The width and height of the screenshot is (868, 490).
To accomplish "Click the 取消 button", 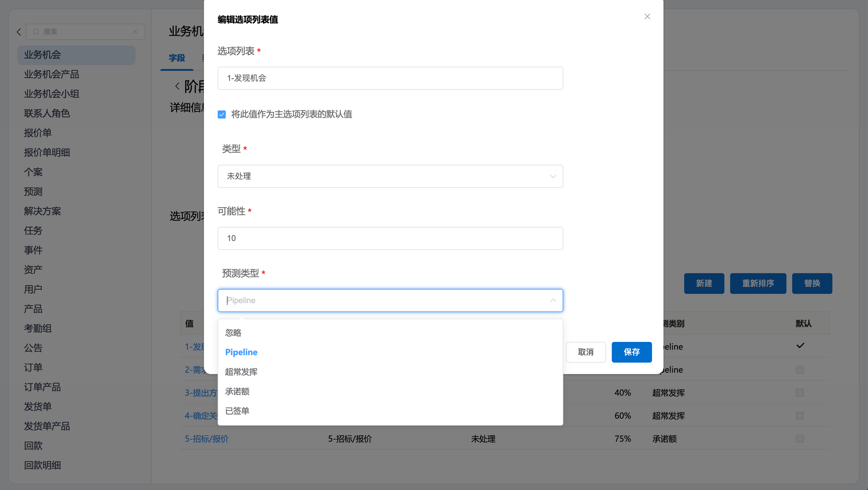I will point(585,352).
